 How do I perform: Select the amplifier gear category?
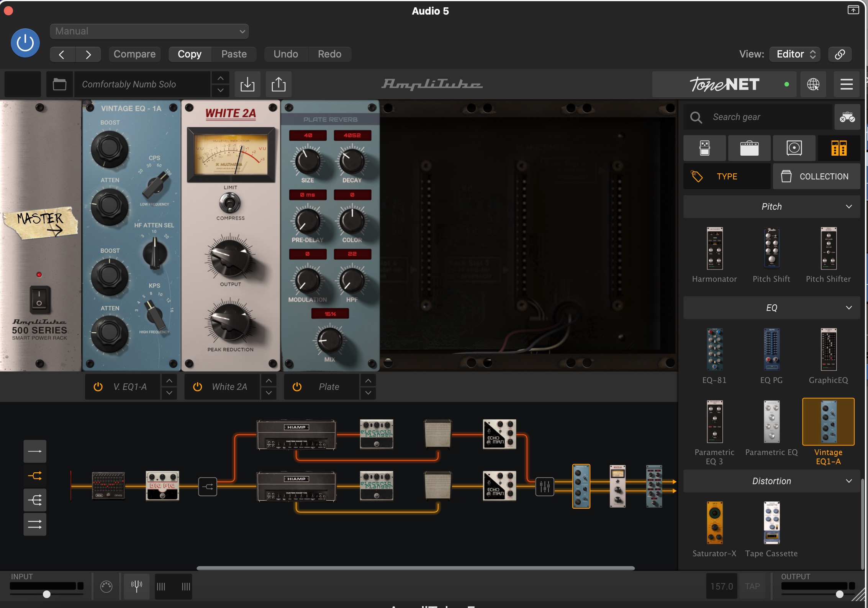749,148
